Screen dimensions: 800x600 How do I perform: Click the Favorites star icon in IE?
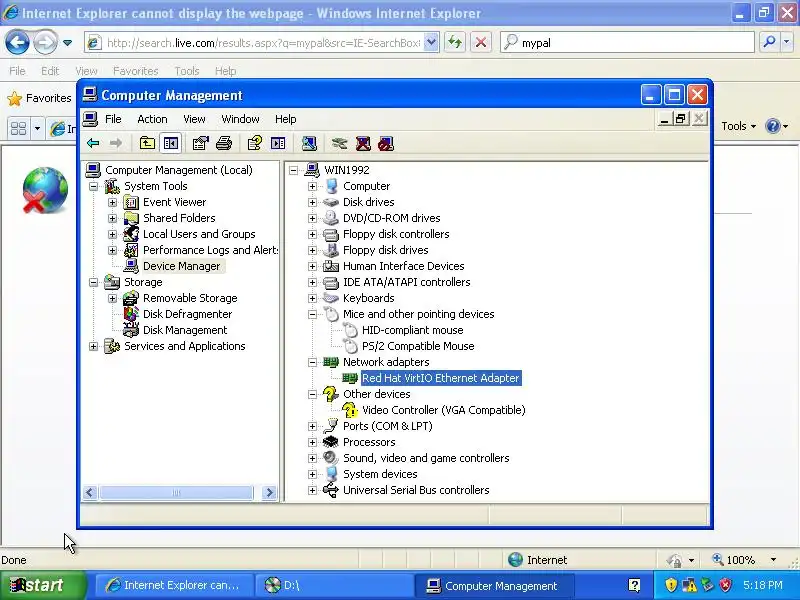(15, 98)
